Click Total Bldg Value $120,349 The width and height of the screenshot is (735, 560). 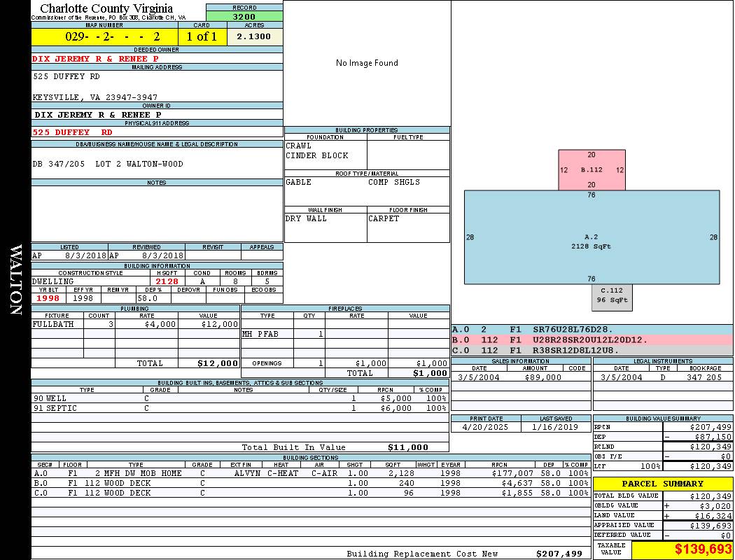click(710, 496)
